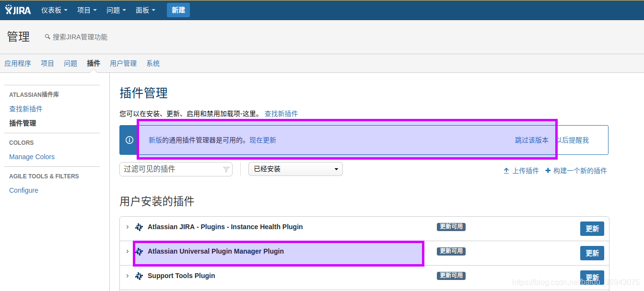Click the Instance Health Plugin puzzle icon
Screen dimensions: 644x291
(x=139, y=227)
